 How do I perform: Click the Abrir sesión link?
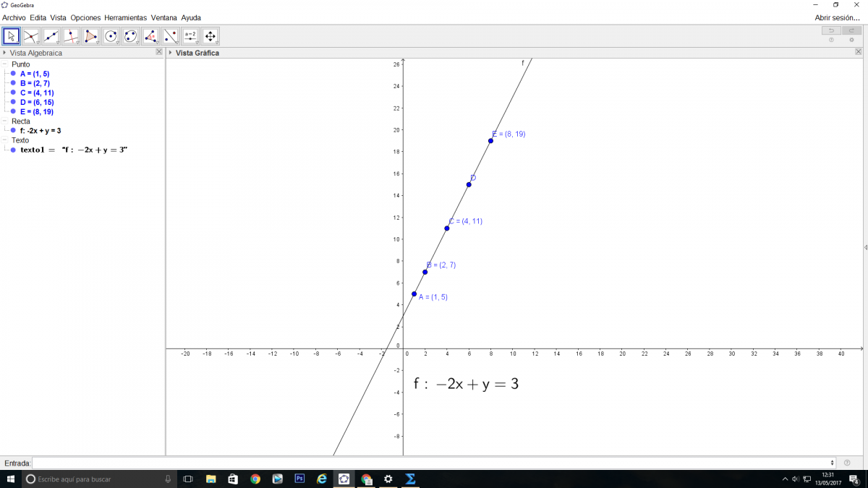[837, 17]
